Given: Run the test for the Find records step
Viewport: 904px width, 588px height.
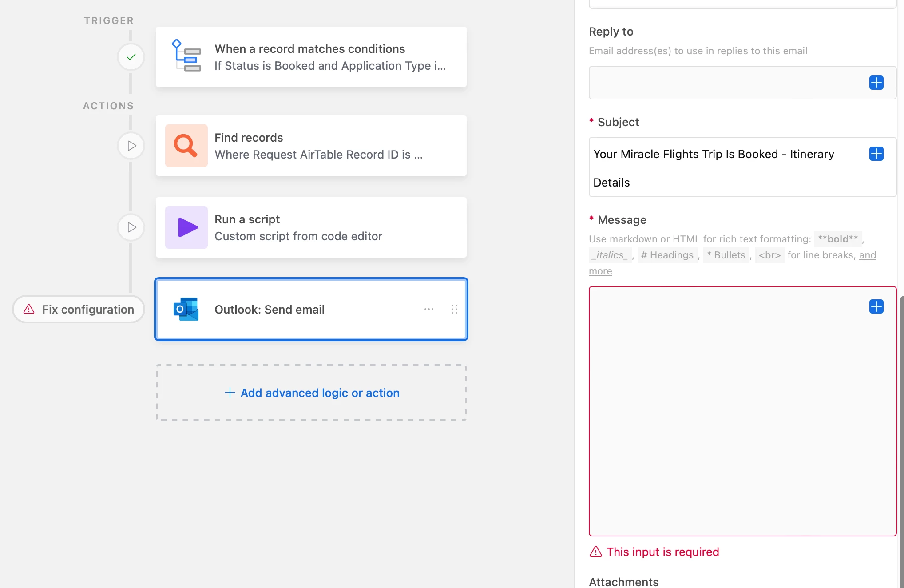Looking at the screenshot, I should pos(131,146).
